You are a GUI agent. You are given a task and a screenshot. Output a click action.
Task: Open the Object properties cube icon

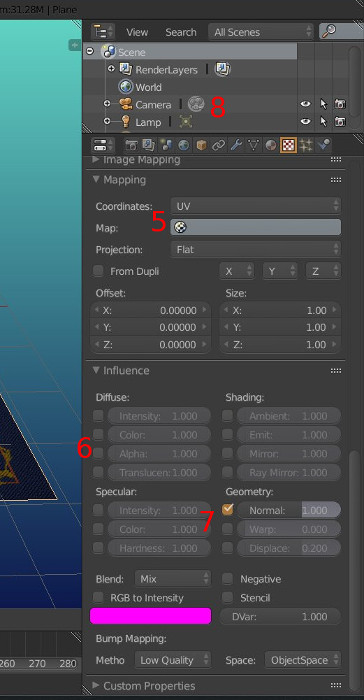click(201, 145)
